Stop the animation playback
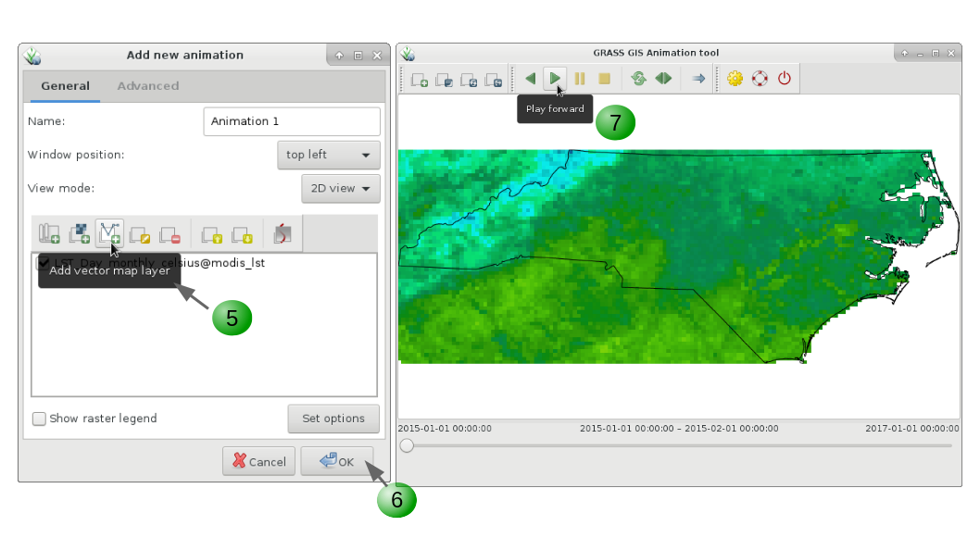This screenshot has width=980, height=551. pyautogui.click(x=604, y=79)
